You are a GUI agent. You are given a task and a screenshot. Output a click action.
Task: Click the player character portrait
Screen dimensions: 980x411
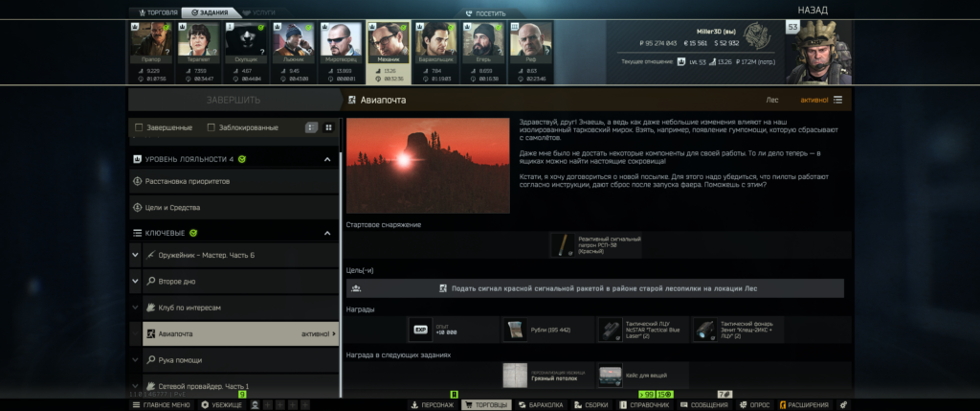point(819,53)
